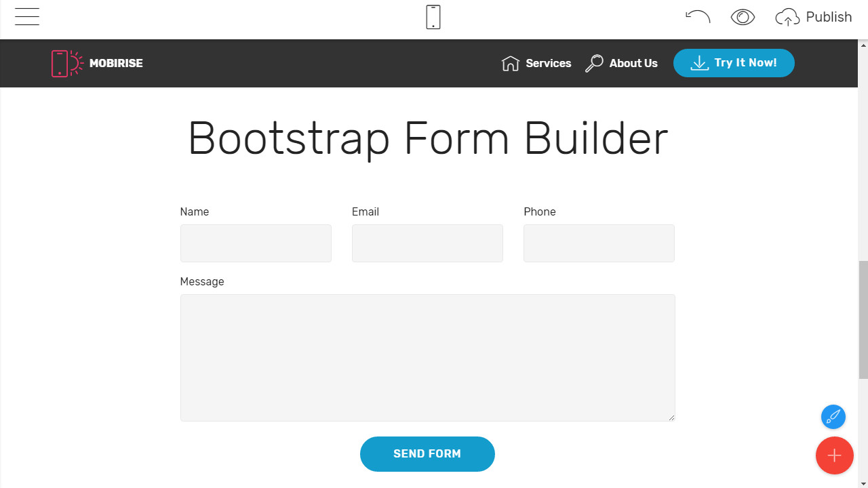Click inside the Message text area
This screenshot has width=868, height=488.
pos(427,357)
